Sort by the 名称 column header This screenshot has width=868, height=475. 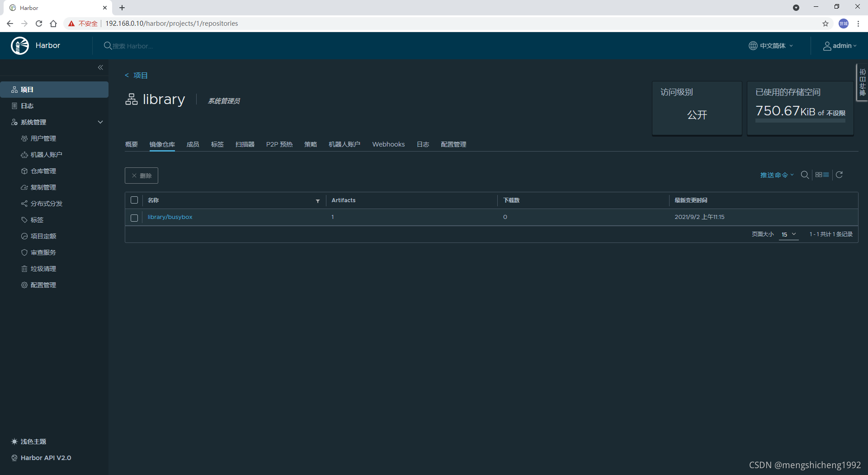tap(153, 200)
